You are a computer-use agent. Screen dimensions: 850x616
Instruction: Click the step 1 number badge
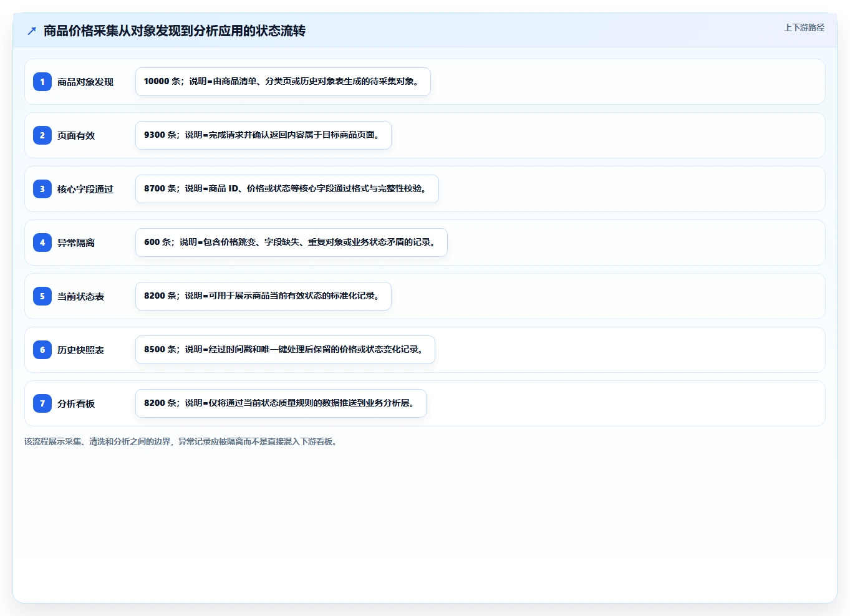42,82
